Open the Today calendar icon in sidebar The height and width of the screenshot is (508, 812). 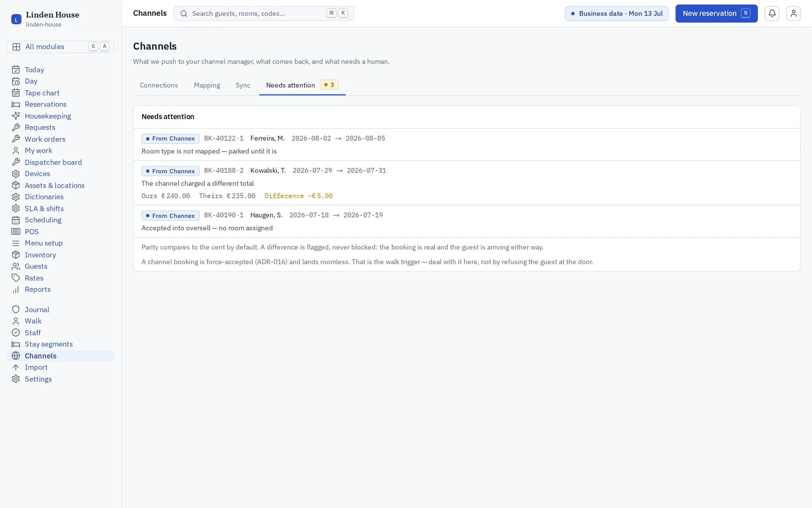(x=16, y=70)
